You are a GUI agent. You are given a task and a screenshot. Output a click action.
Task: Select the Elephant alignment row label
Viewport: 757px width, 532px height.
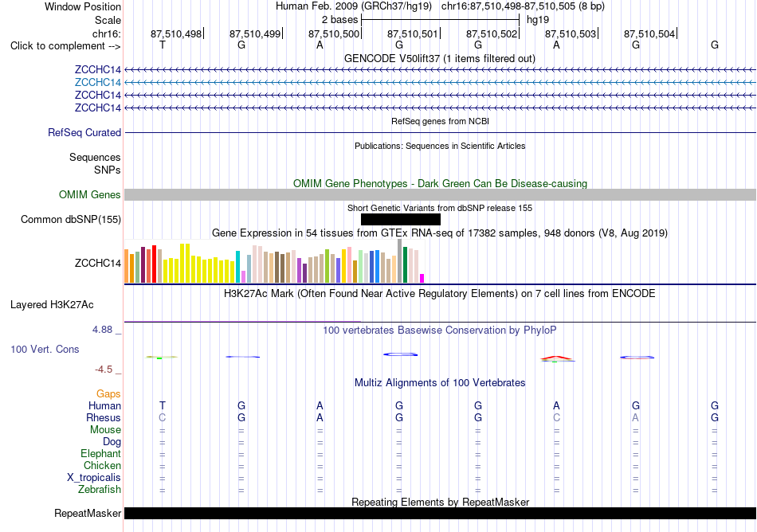tap(100, 453)
